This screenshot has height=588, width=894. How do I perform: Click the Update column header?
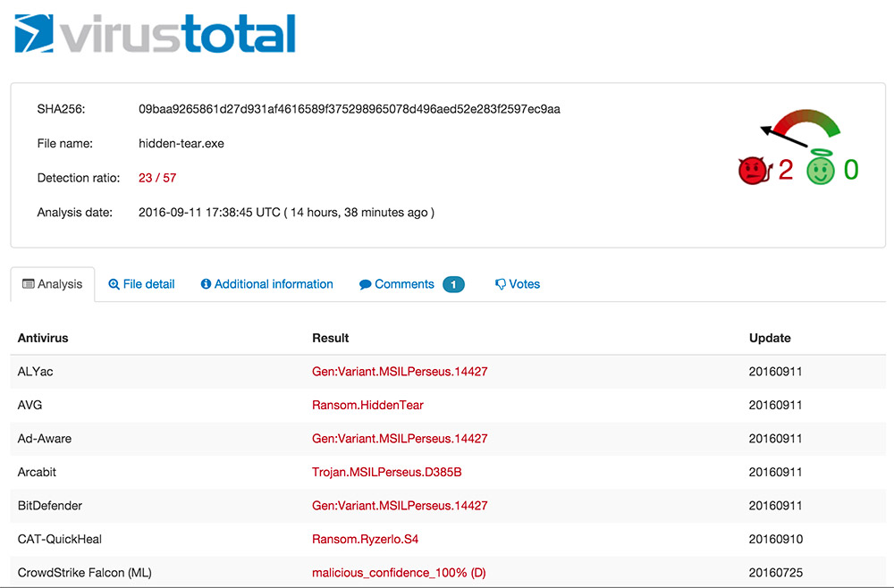coord(770,338)
